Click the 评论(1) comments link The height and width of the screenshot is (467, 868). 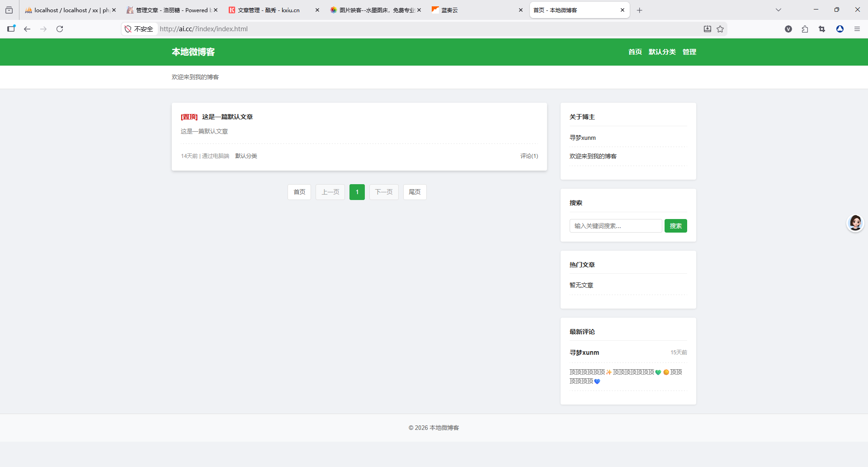tap(529, 156)
